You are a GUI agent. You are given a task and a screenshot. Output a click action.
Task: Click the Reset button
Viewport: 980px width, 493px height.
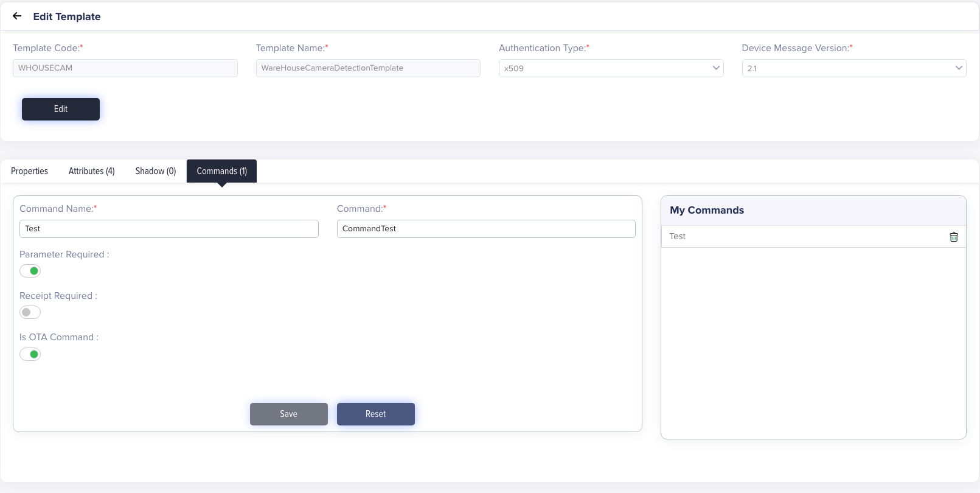tap(375, 414)
